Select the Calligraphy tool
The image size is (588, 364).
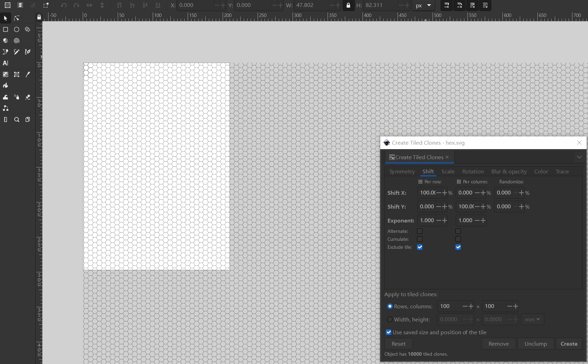(x=28, y=52)
